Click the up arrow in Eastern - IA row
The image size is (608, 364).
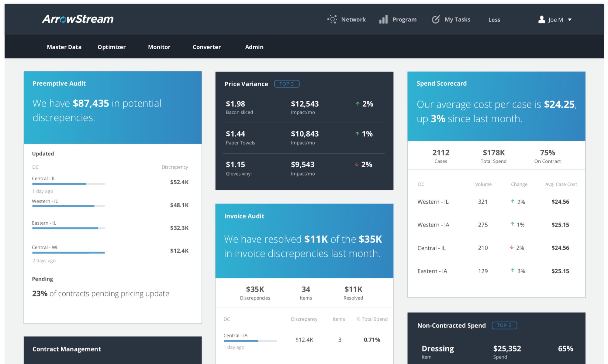click(513, 270)
